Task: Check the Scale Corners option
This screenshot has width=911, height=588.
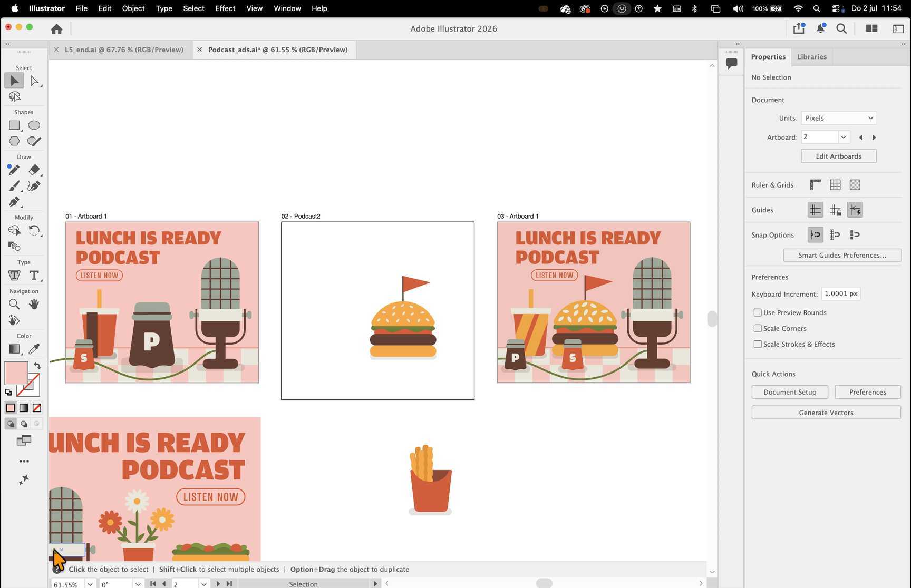Action: click(x=758, y=328)
